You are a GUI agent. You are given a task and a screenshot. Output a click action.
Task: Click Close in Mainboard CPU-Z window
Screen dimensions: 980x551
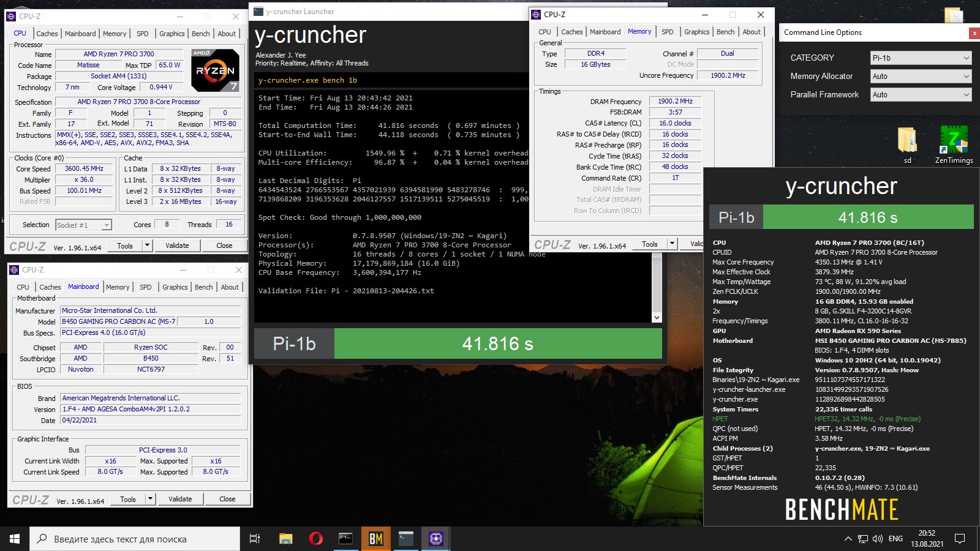pyautogui.click(x=227, y=499)
